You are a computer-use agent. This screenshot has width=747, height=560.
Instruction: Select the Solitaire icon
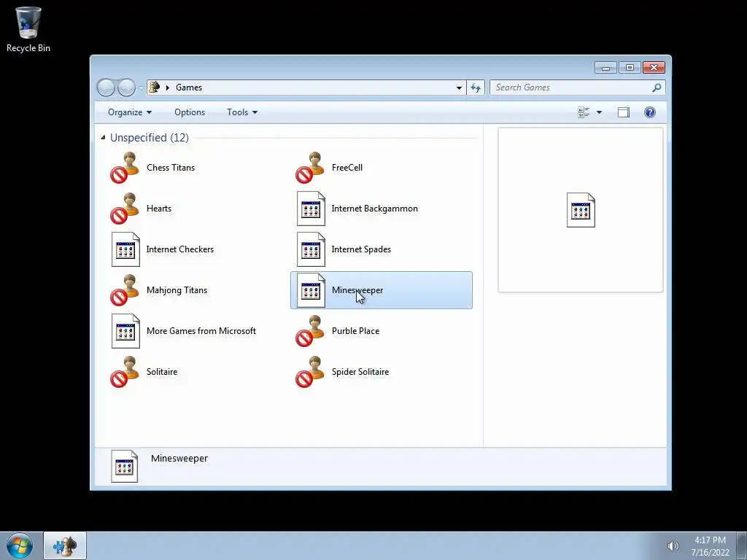tap(125, 372)
